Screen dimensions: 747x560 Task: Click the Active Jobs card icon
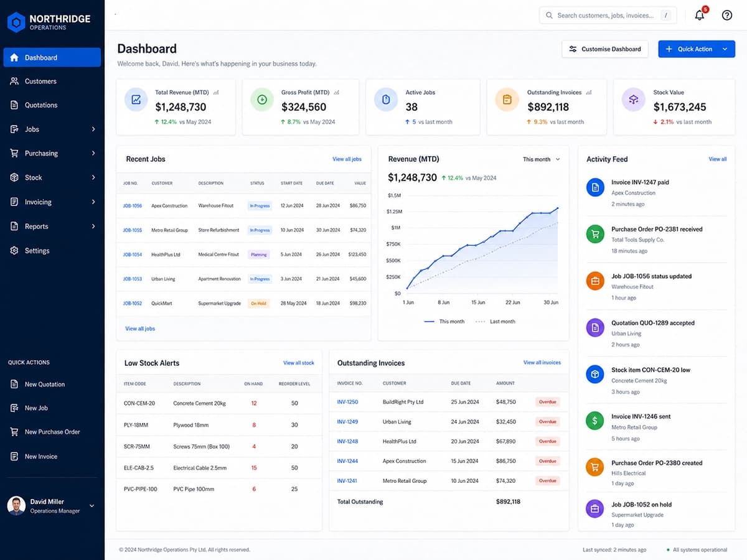click(x=386, y=100)
